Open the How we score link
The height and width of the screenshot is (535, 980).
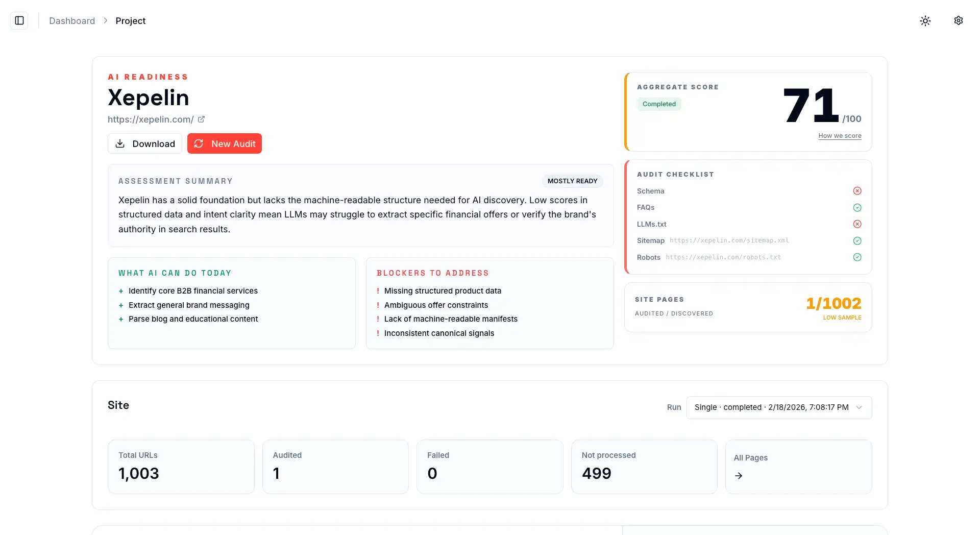[840, 136]
